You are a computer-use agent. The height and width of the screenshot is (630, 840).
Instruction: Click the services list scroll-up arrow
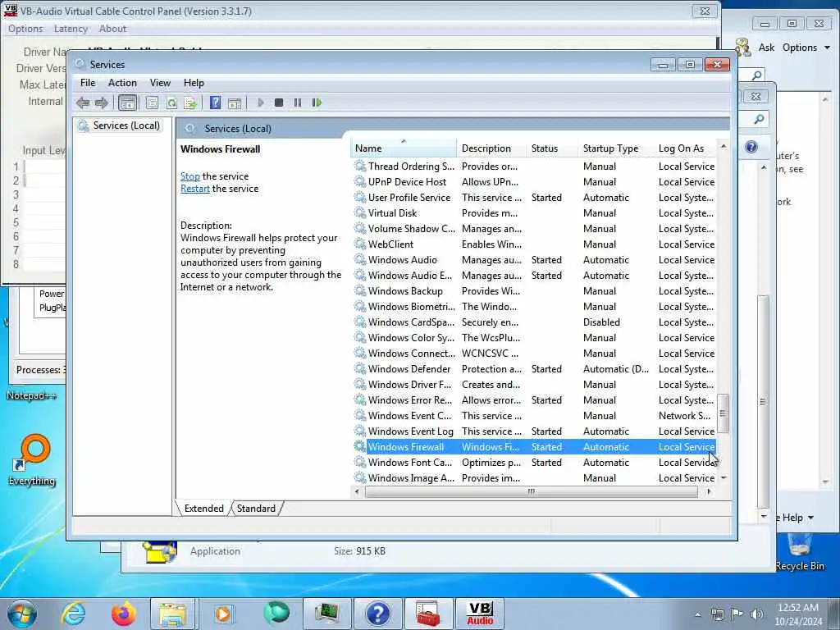point(724,146)
